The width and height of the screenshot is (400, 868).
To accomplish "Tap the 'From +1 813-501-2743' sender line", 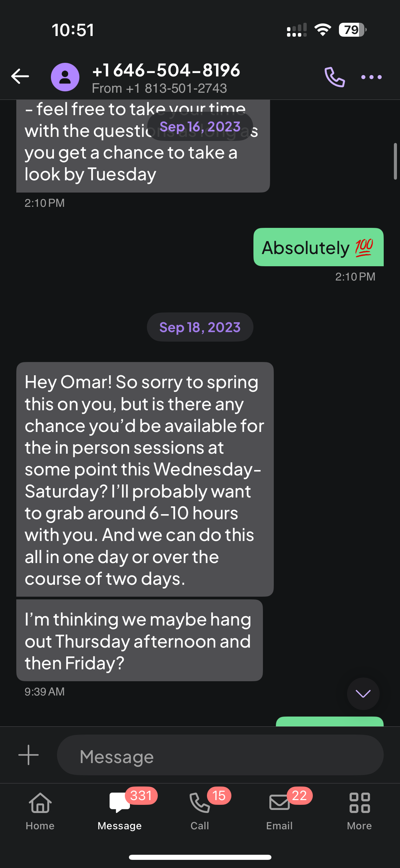I will (159, 89).
